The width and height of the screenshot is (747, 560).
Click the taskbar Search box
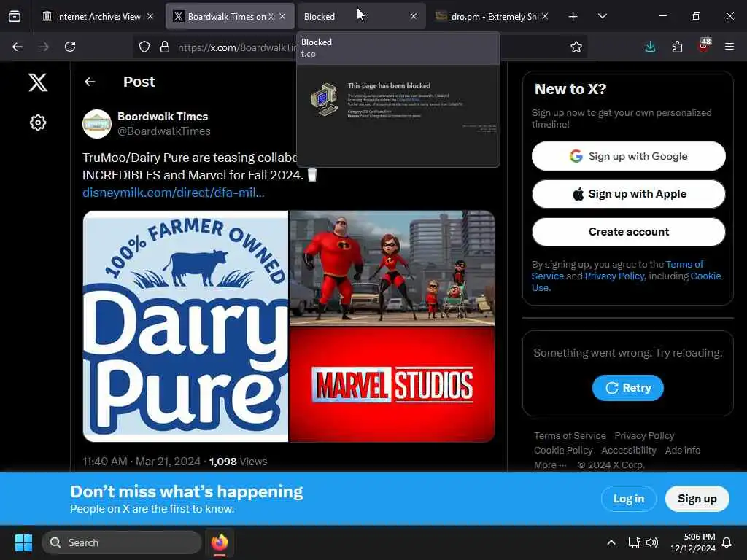[122, 542]
